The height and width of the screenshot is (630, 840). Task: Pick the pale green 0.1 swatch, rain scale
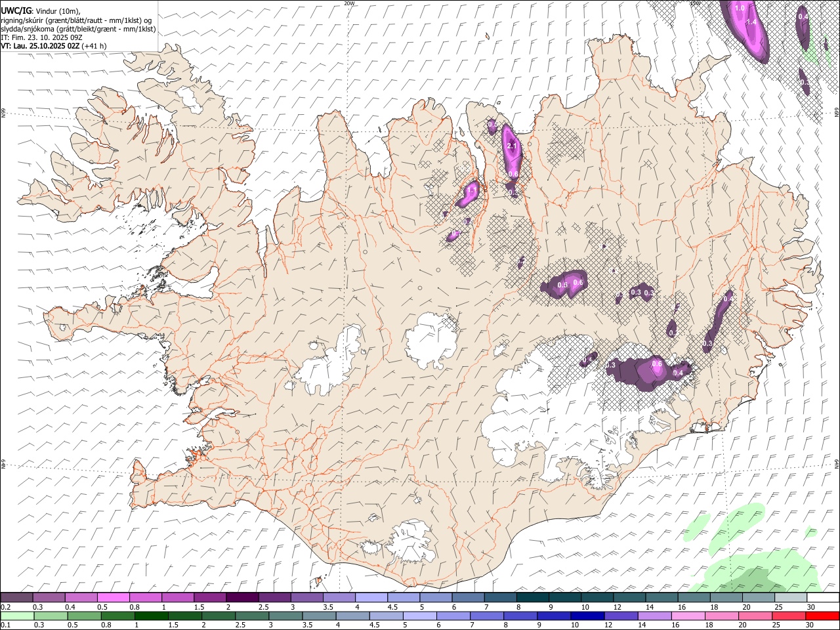click(17, 616)
